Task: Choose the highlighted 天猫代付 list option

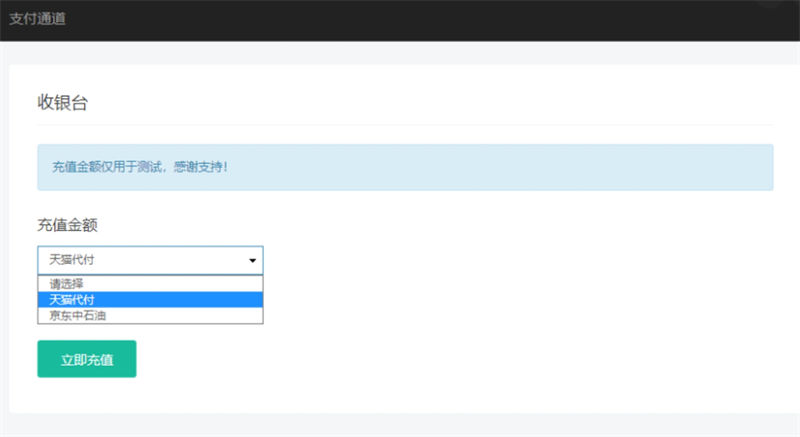Action: [x=72, y=299]
